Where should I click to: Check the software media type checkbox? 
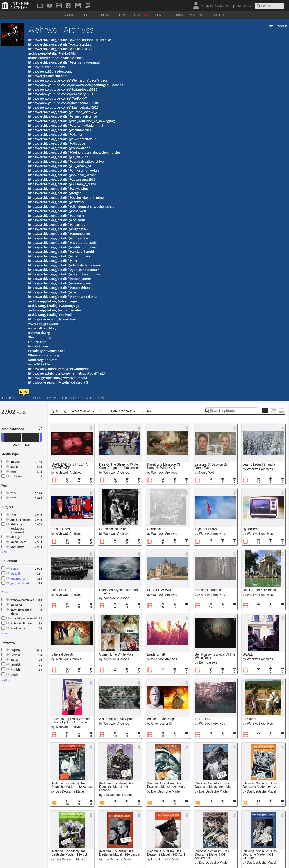pyautogui.click(x=3, y=476)
